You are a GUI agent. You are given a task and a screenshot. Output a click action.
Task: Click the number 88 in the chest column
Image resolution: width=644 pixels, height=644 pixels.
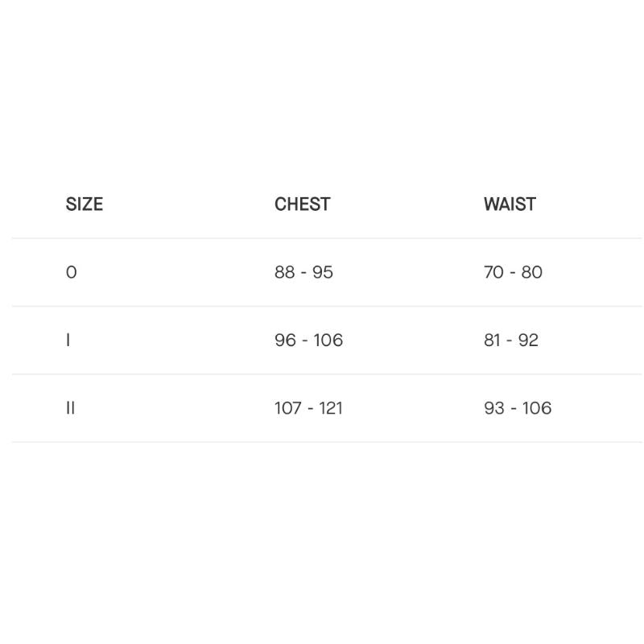click(x=285, y=272)
